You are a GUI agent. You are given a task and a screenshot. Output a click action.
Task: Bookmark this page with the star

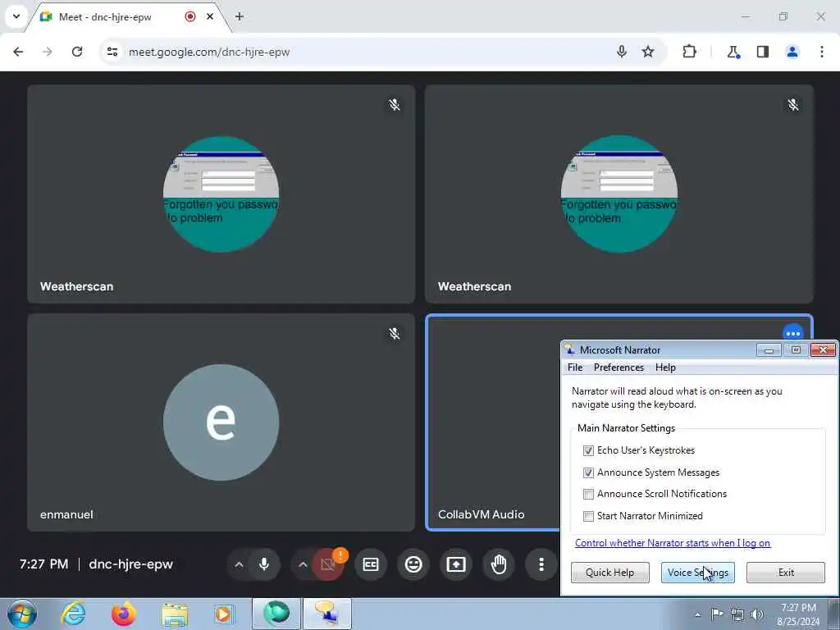[648, 52]
